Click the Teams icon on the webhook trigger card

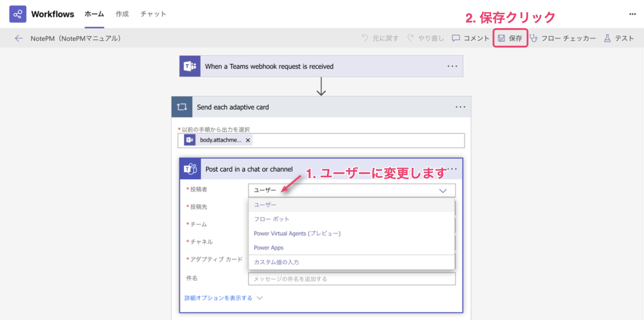point(190,66)
